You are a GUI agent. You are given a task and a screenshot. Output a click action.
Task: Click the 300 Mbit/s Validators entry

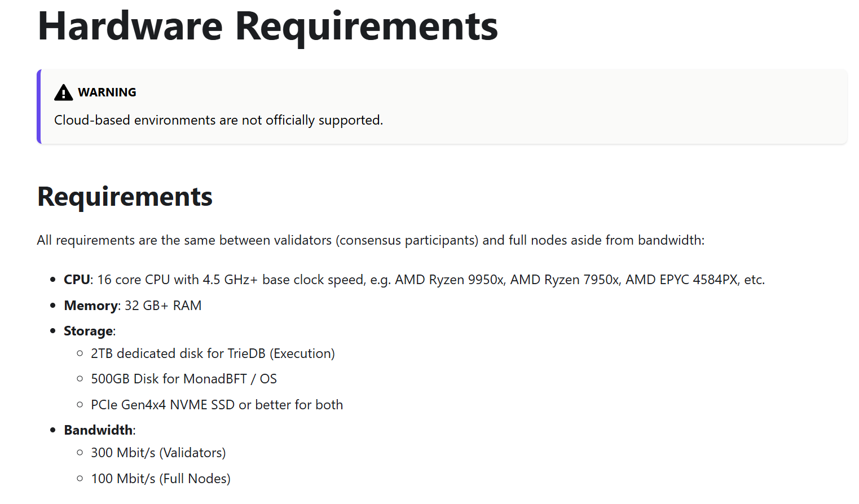(x=158, y=453)
